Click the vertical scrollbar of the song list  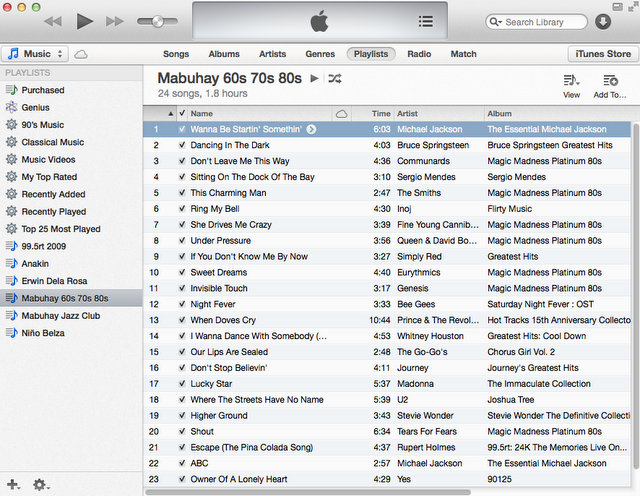(635, 296)
